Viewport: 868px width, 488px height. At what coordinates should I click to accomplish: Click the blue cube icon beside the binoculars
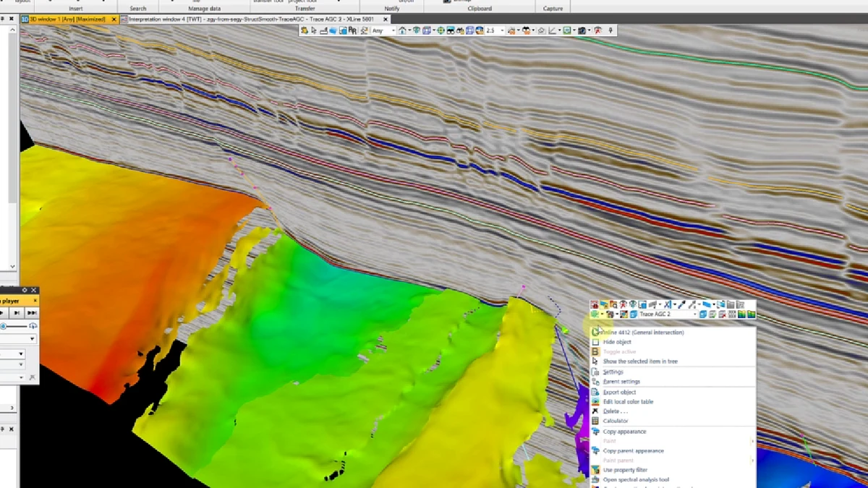coord(469,31)
